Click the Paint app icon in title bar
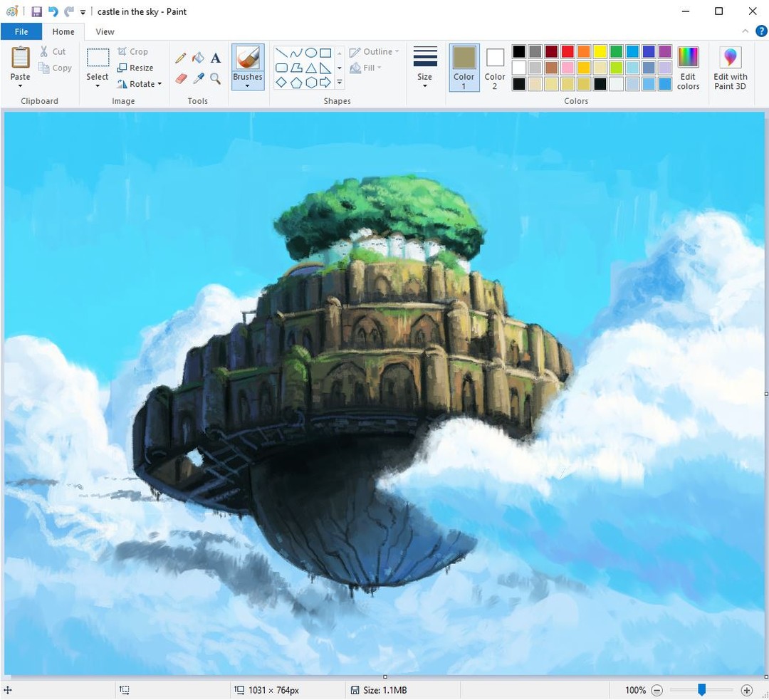 point(12,11)
